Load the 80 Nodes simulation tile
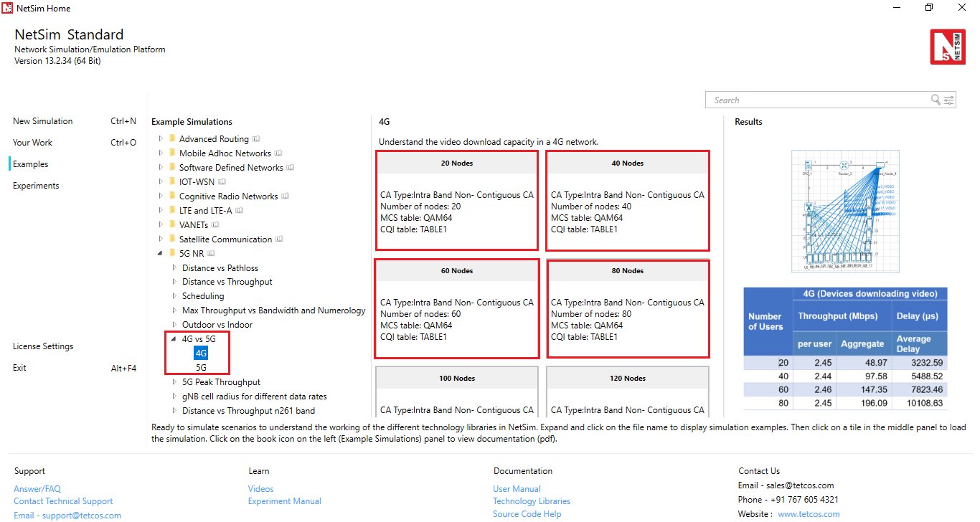This screenshot has width=980, height=522. (x=628, y=308)
